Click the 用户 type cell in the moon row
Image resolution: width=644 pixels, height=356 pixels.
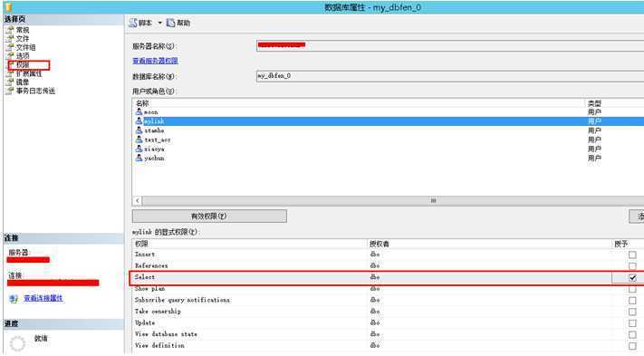(594, 112)
